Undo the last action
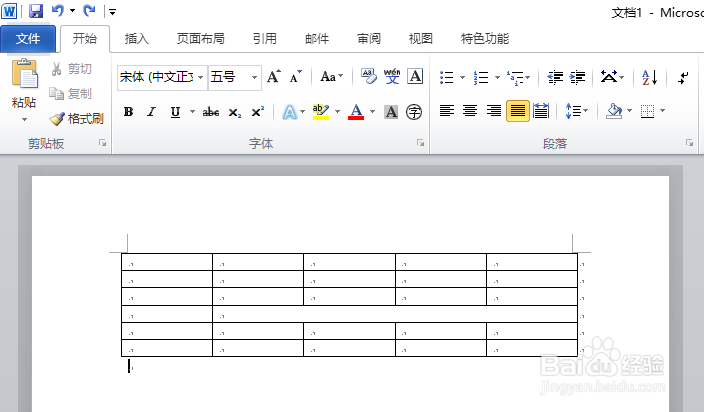Screen dimensions: 704x412 pos(58,10)
